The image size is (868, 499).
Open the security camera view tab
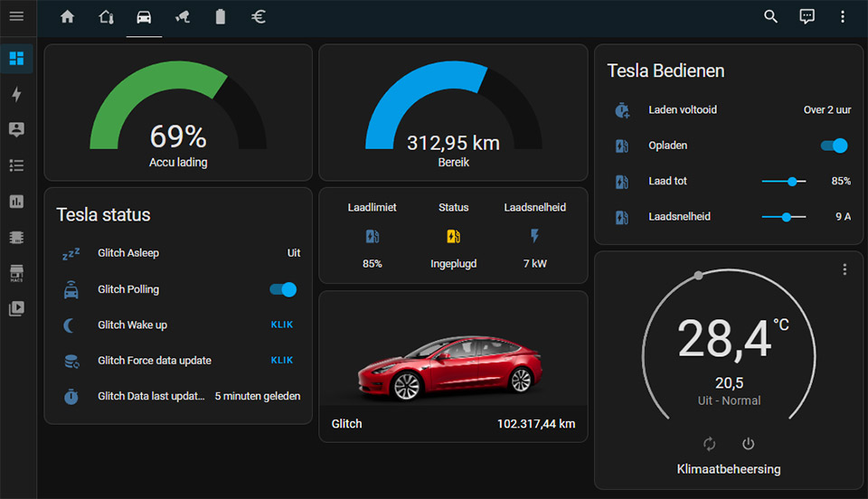click(x=182, y=16)
